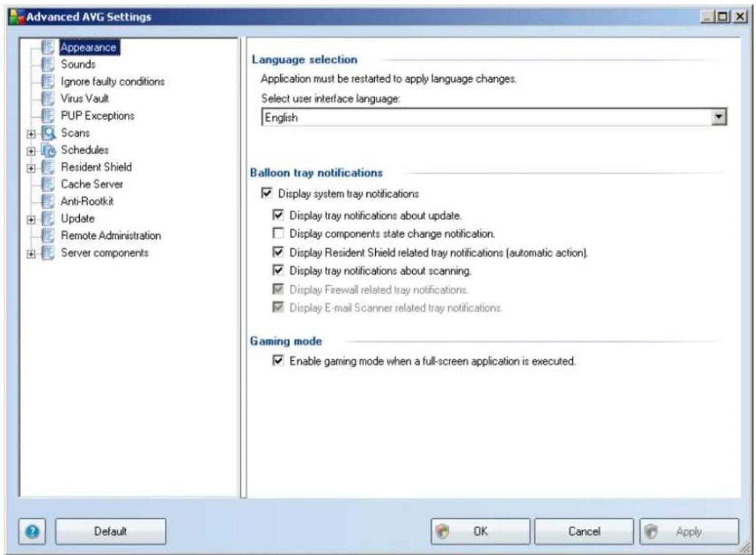The image size is (756, 555).
Task: Click the Update tree icon
Action: pyautogui.click(x=48, y=219)
